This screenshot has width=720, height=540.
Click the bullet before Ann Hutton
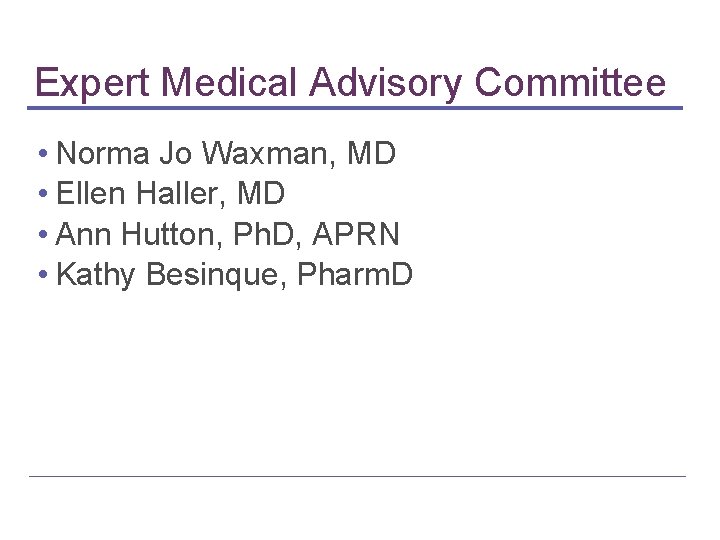pos(46,234)
